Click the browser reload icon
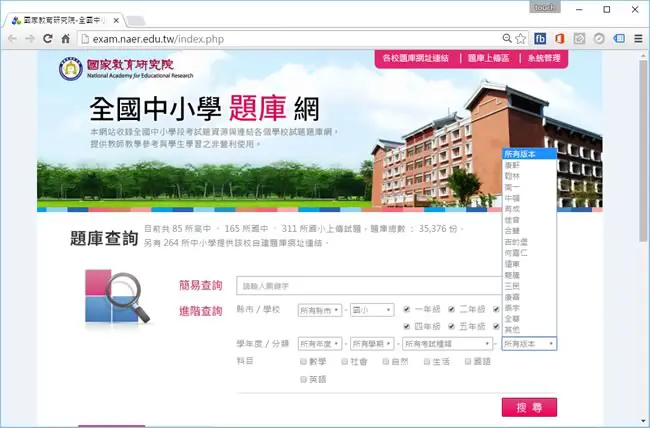The width and height of the screenshot is (650, 428). (x=48, y=39)
